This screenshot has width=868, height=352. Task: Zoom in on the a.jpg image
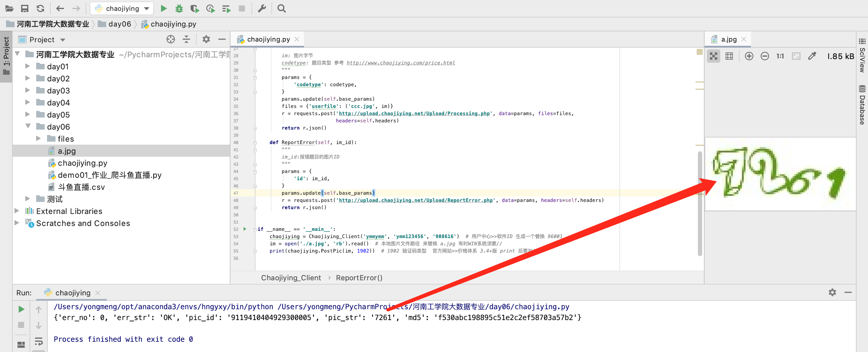pyautogui.click(x=749, y=56)
